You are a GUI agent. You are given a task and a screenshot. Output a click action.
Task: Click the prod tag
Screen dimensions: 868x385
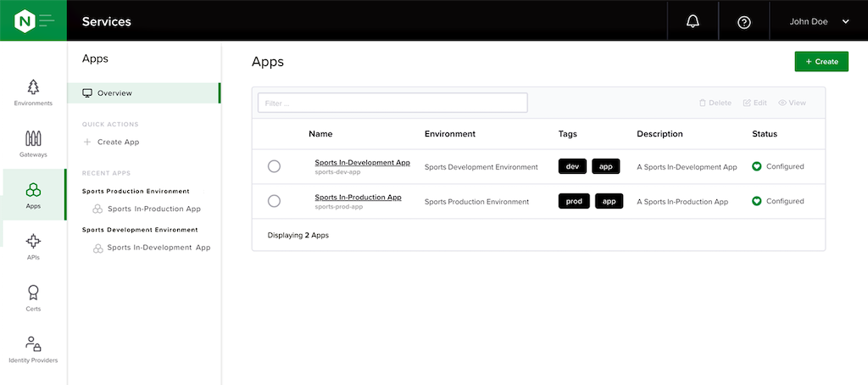(574, 201)
